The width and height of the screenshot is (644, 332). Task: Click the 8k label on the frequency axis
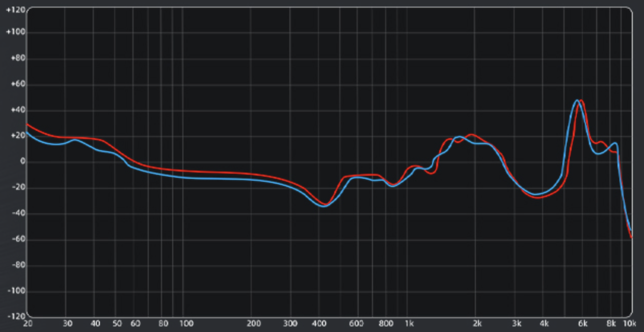[x=612, y=323]
